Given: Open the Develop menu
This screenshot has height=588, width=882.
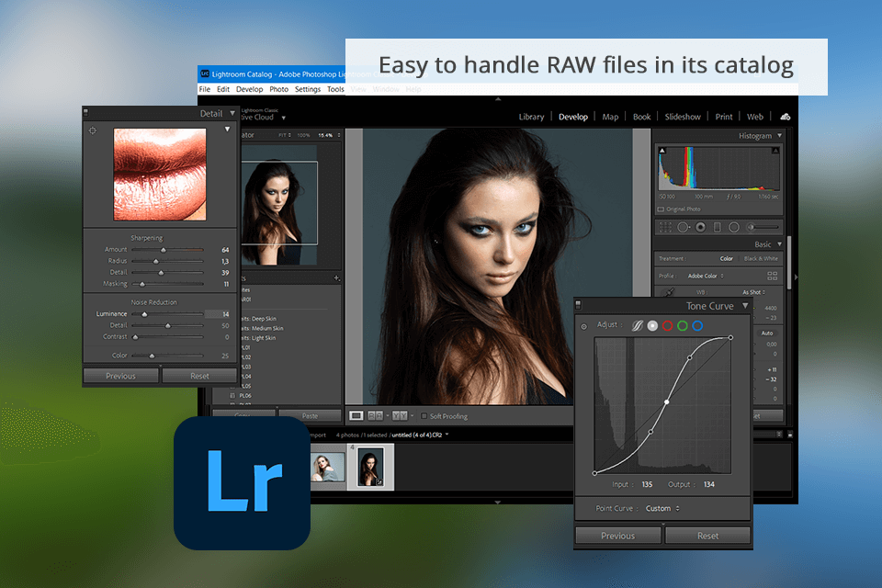Looking at the screenshot, I should pos(249,89).
